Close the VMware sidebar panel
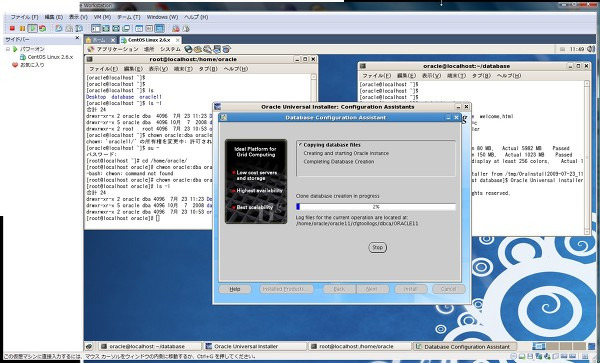 (x=77, y=38)
